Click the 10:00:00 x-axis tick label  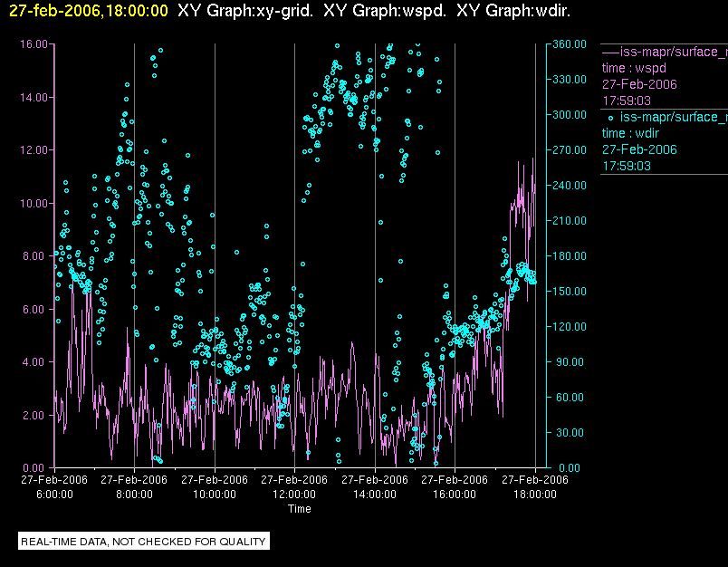[215, 495]
